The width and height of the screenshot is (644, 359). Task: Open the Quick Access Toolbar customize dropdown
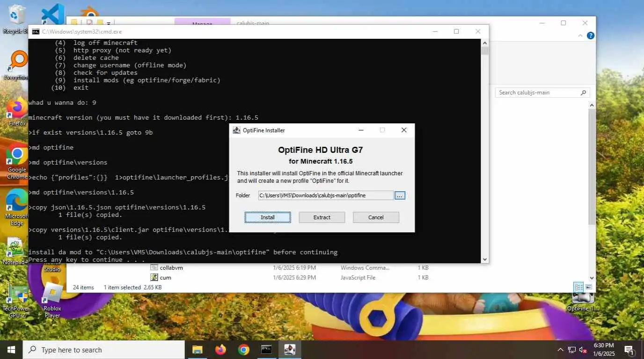pos(109,23)
